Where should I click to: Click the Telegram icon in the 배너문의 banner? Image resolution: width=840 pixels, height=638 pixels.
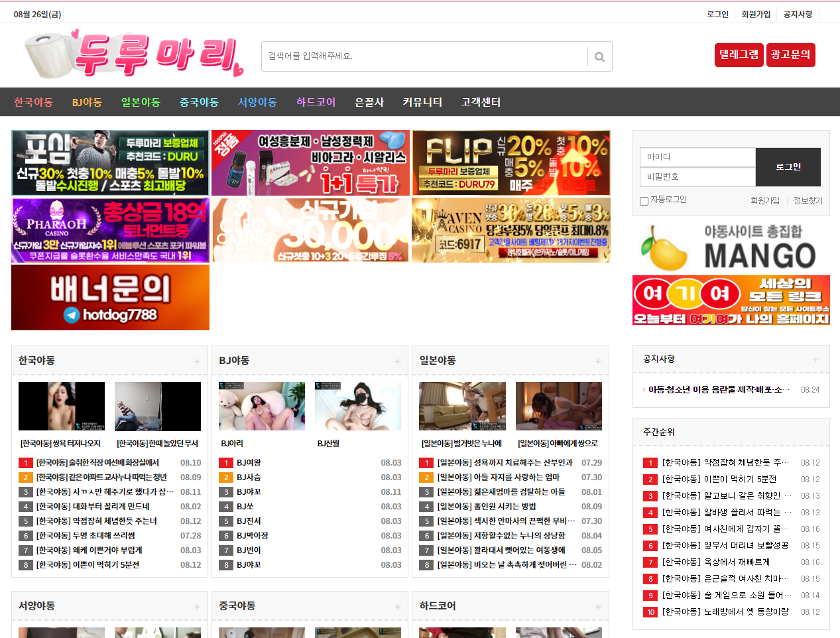click(72, 315)
